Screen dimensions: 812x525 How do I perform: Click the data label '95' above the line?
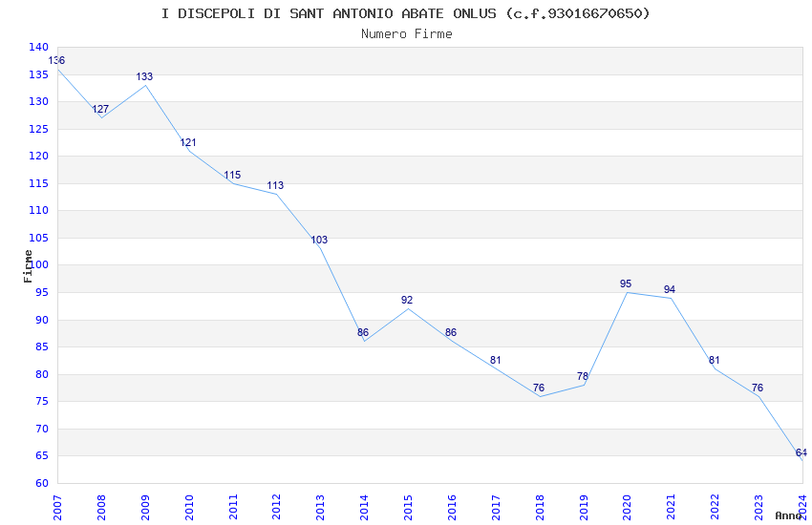coord(626,283)
